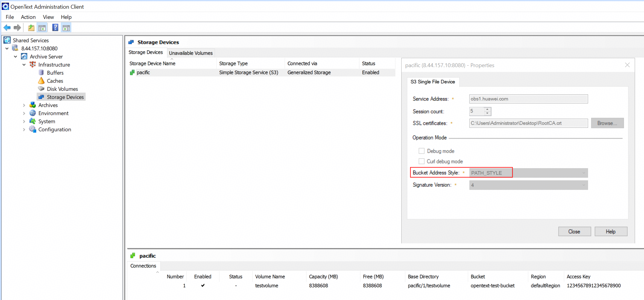Expand the Configuration tree node
This screenshot has width=644, height=300.
(24, 129)
